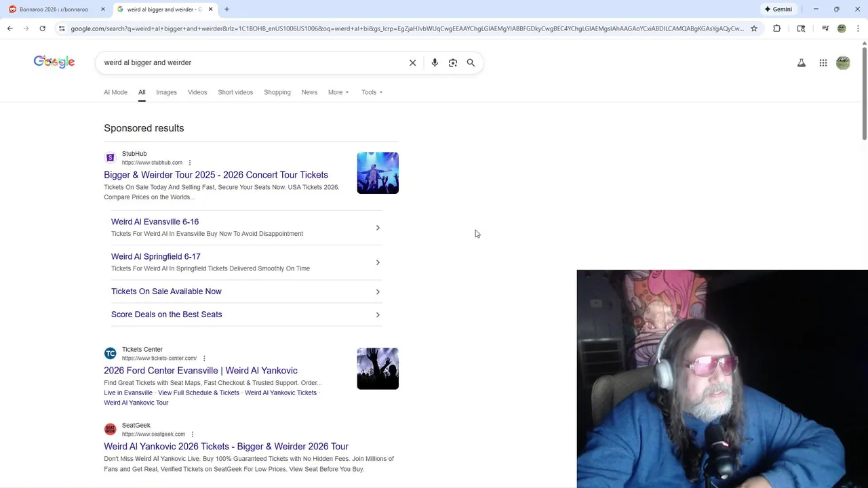This screenshot has width=868, height=488.
Task: Open the Chrome media controls icon
Action: (825, 28)
